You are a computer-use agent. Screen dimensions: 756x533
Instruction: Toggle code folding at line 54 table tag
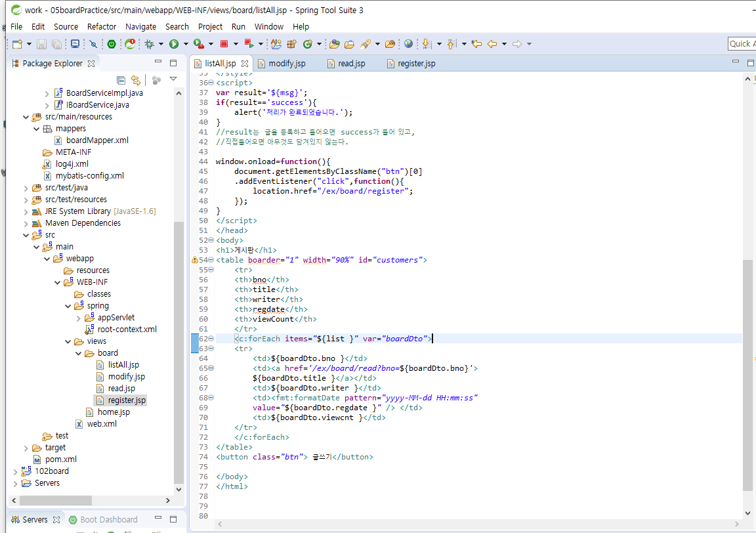pyautogui.click(x=211, y=260)
